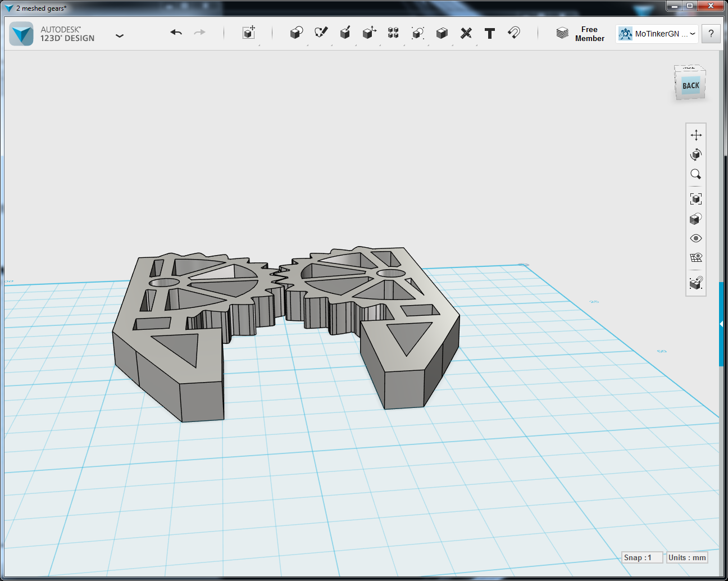The image size is (728, 581).
Task: Click the Undo arrow icon
Action: (x=176, y=33)
